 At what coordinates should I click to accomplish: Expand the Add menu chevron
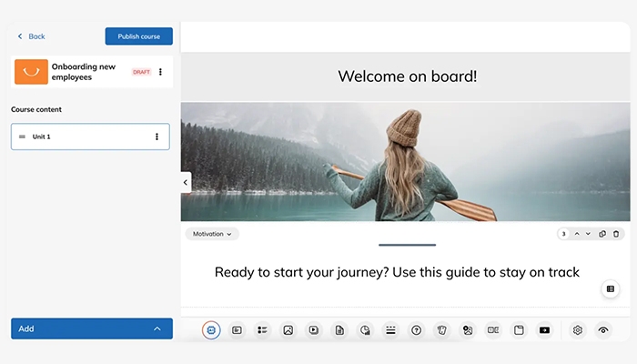point(157,329)
